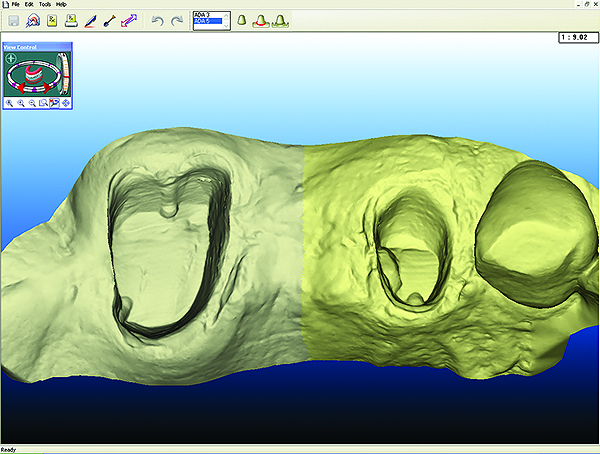
Task: Click the Redo arrow
Action: pos(176,20)
